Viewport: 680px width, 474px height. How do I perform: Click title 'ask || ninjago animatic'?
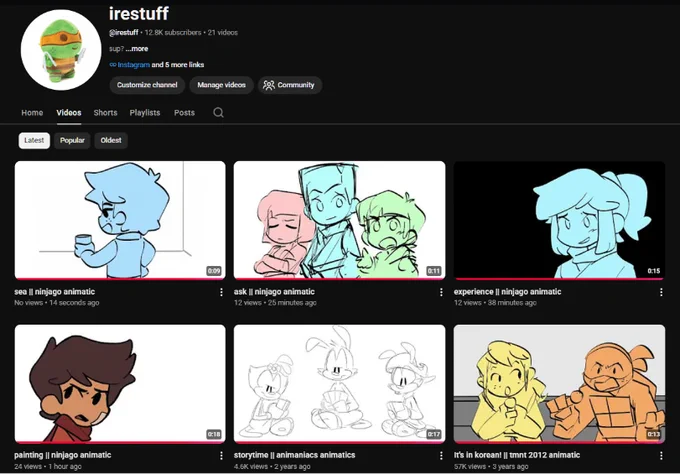pos(275,292)
